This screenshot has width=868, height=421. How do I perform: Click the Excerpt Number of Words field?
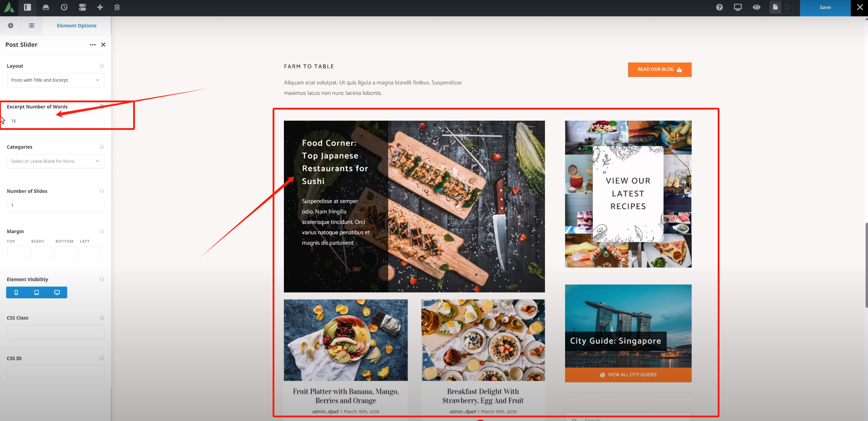pyautogui.click(x=55, y=121)
